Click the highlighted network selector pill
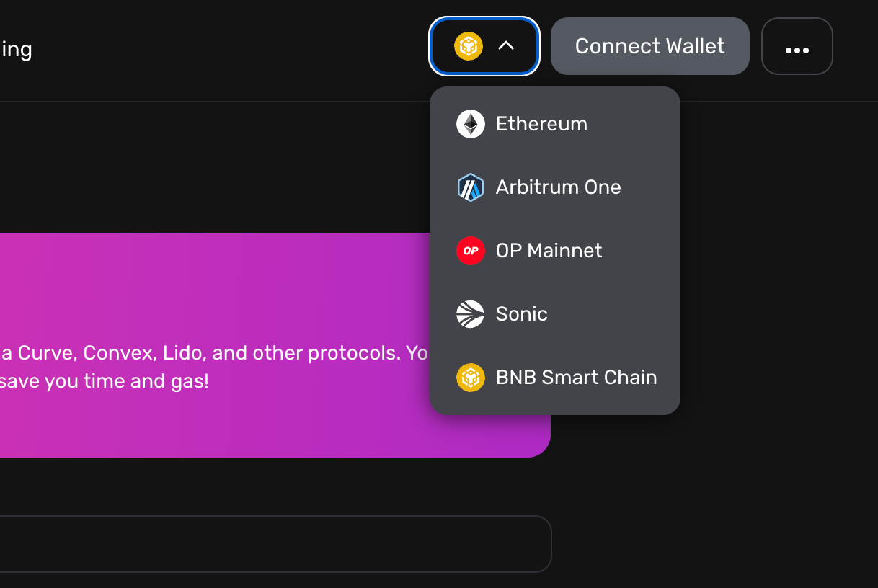This screenshot has width=878, height=588. [x=484, y=46]
